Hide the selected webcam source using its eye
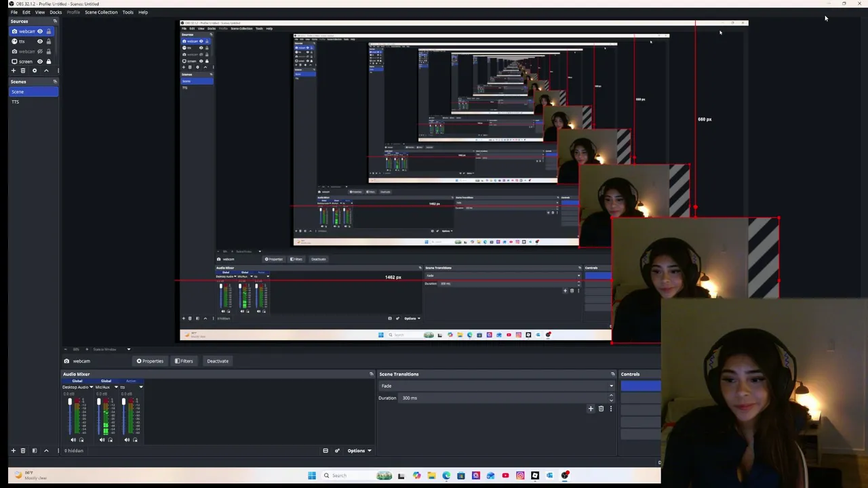The width and height of the screenshot is (868, 488). [x=40, y=31]
